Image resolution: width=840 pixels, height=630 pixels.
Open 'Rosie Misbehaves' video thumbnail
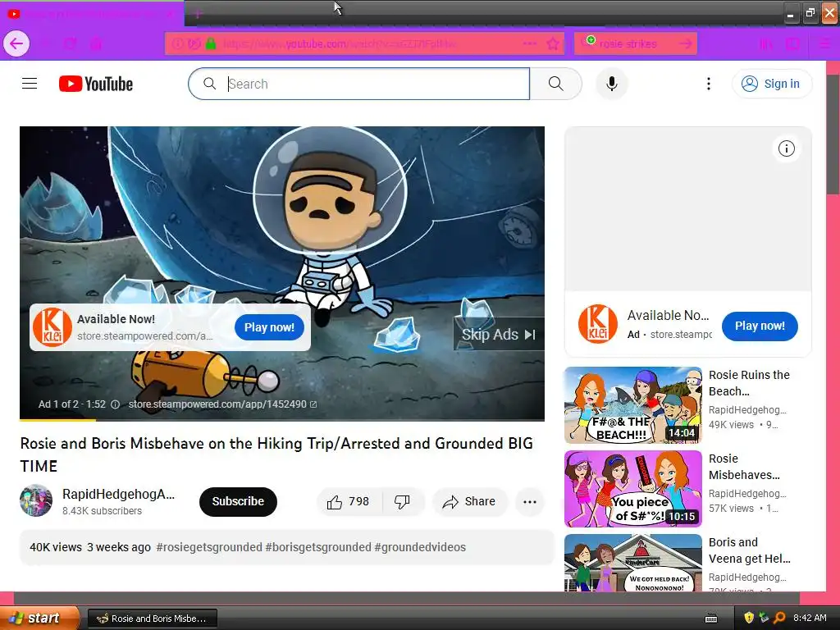pos(632,489)
